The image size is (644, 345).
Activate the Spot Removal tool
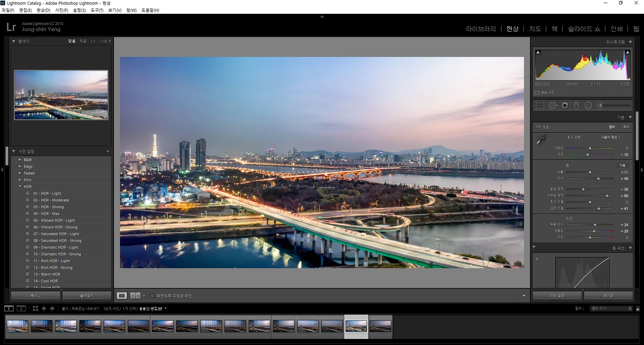553,105
